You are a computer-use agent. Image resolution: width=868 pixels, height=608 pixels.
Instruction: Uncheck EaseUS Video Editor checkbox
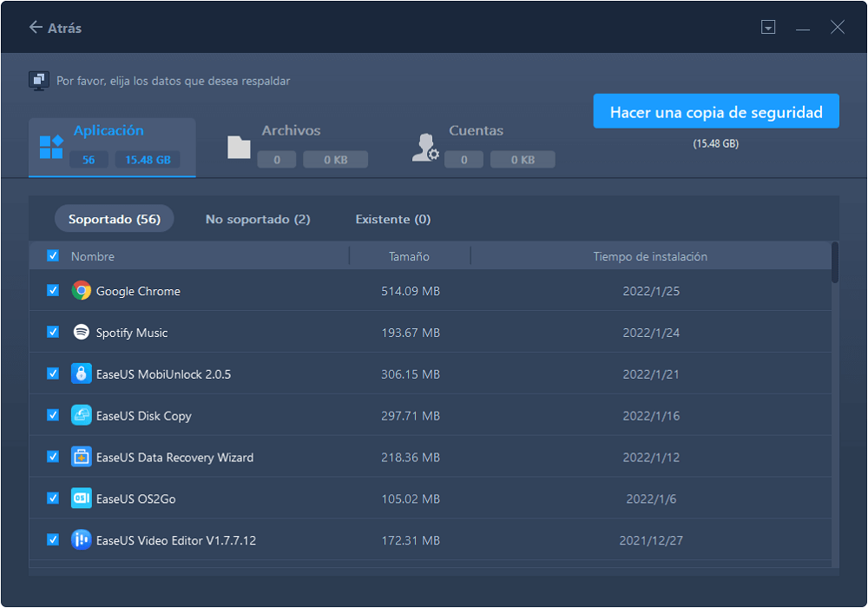click(x=53, y=540)
